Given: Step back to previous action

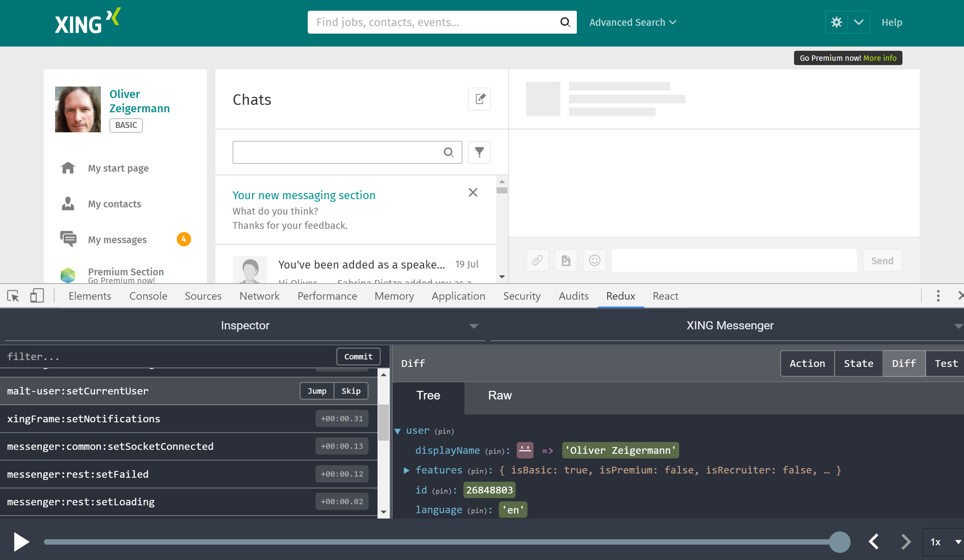Looking at the screenshot, I should (x=873, y=542).
